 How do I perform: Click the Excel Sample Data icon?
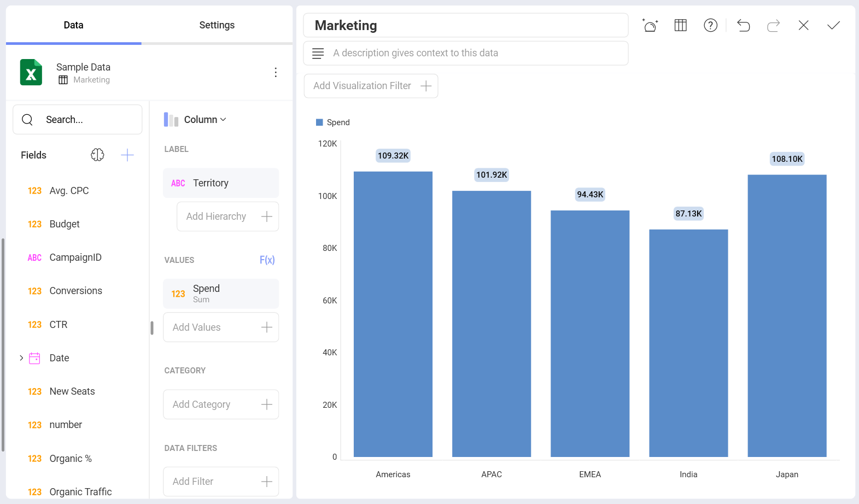pos(31,72)
